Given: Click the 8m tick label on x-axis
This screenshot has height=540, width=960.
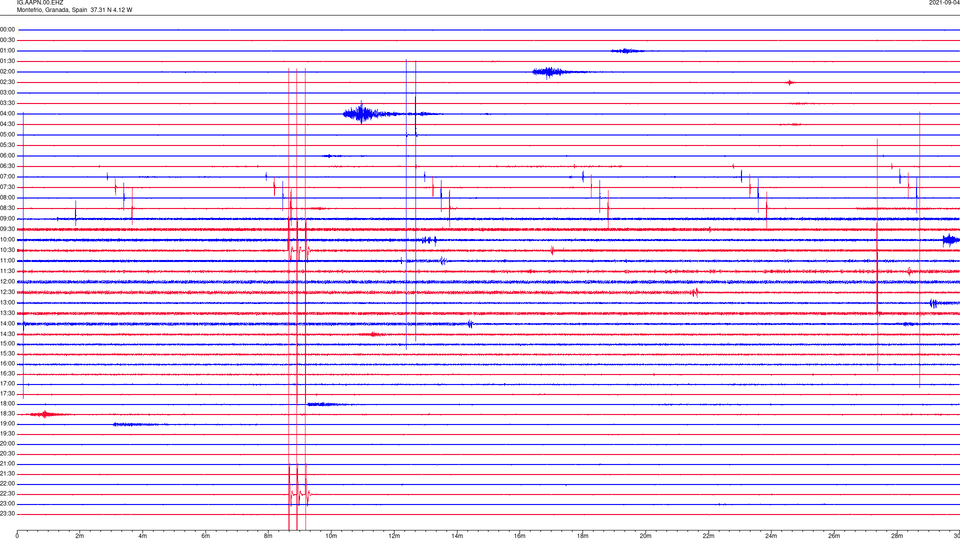Looking at the screenshot, I should 268,536.
